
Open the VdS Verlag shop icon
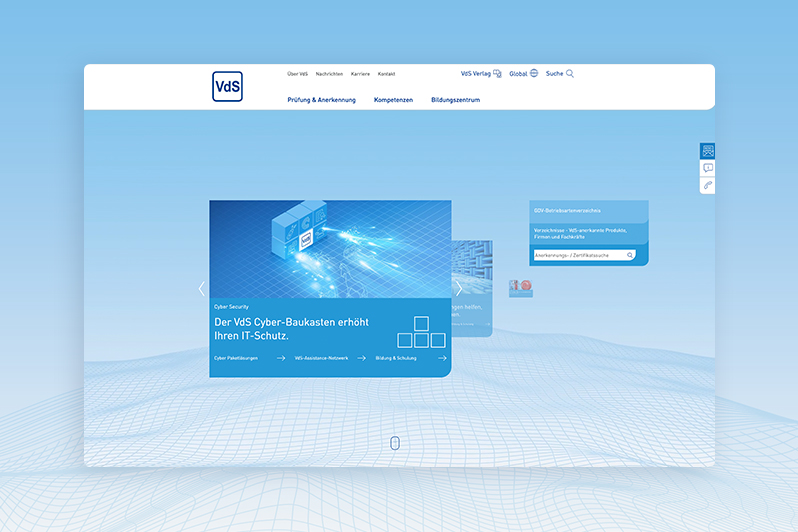tap(498, 74)
